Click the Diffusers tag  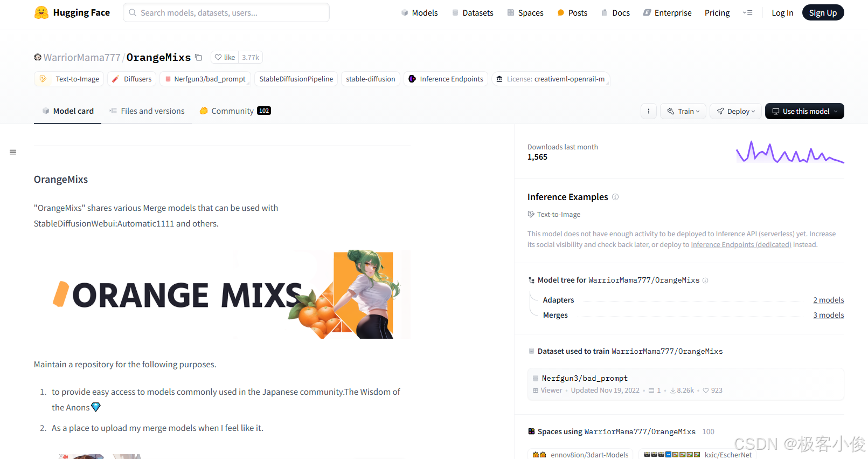(x=132, y=79)
